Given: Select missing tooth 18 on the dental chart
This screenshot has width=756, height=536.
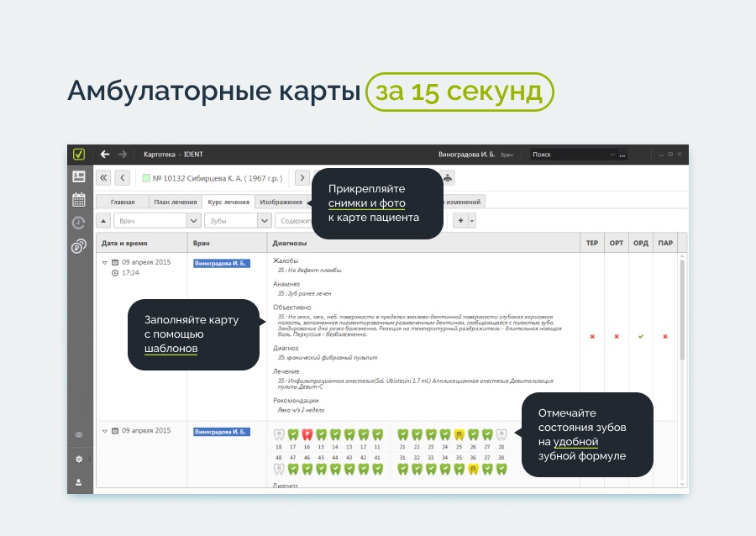Looking at the screenshot, I should pos(279,435).
